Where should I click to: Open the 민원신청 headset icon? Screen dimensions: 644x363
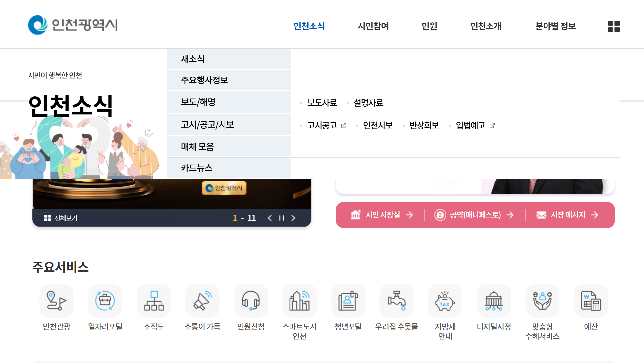(251, 301)
